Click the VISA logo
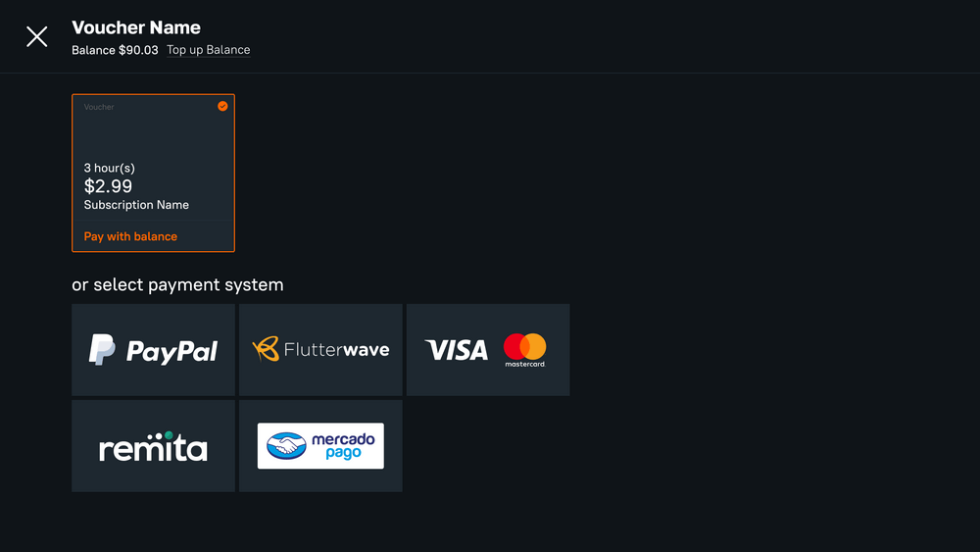980x552 pixels. coord(457,350)
